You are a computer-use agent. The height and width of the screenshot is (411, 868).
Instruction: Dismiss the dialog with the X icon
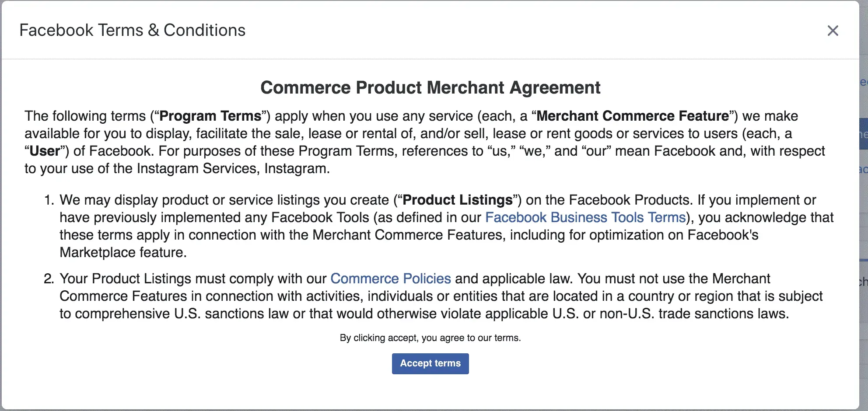pyautogui.click(x=833, y=31)
